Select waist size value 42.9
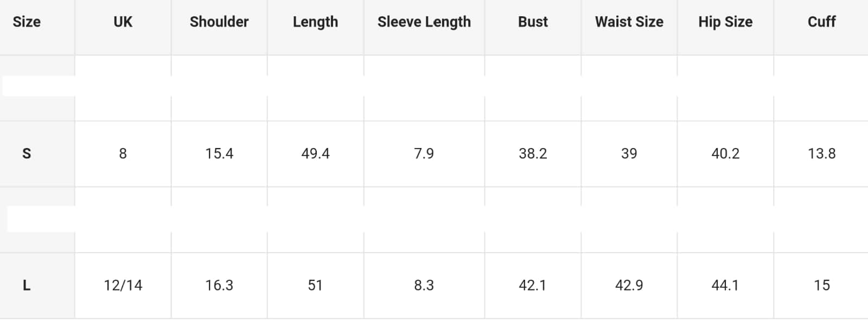Screen dimensions: 868x322 click(x=629, y=285)
